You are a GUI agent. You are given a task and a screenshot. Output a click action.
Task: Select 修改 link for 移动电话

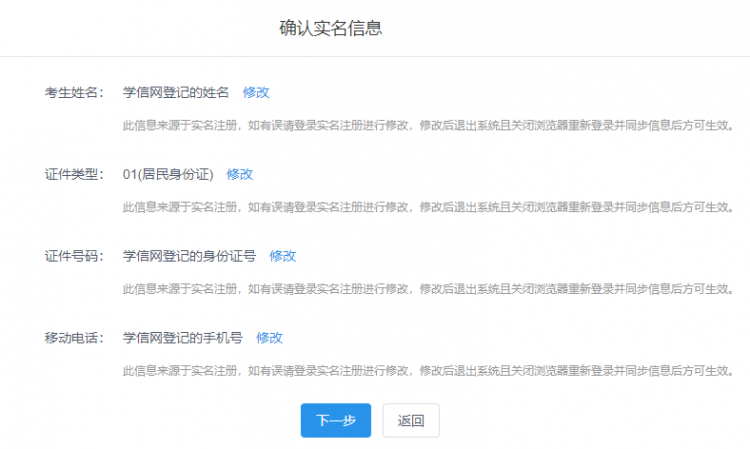click(x=270, y=338)
